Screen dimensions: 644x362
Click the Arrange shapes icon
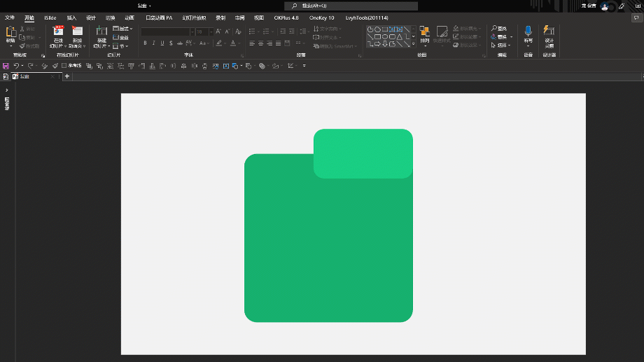[425, 32]
